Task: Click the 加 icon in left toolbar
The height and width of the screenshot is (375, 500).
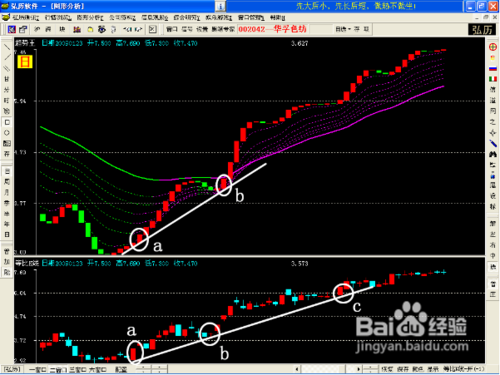Action: 7,262
